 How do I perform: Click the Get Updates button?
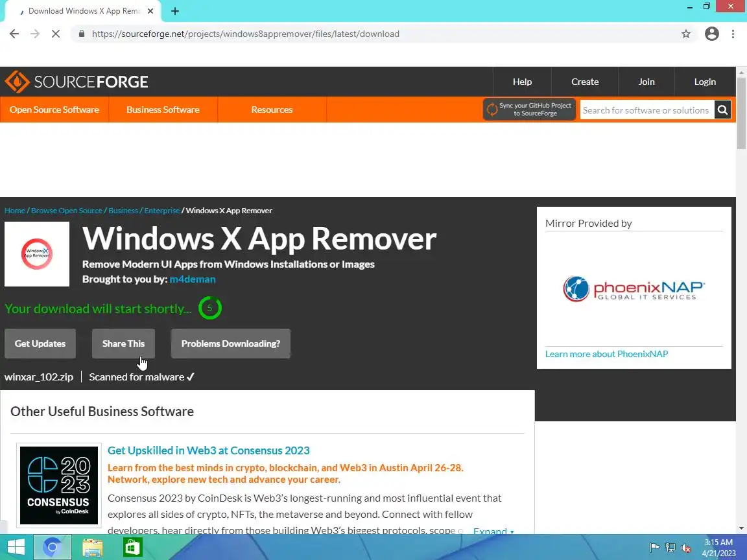click(x=40, y=344)
